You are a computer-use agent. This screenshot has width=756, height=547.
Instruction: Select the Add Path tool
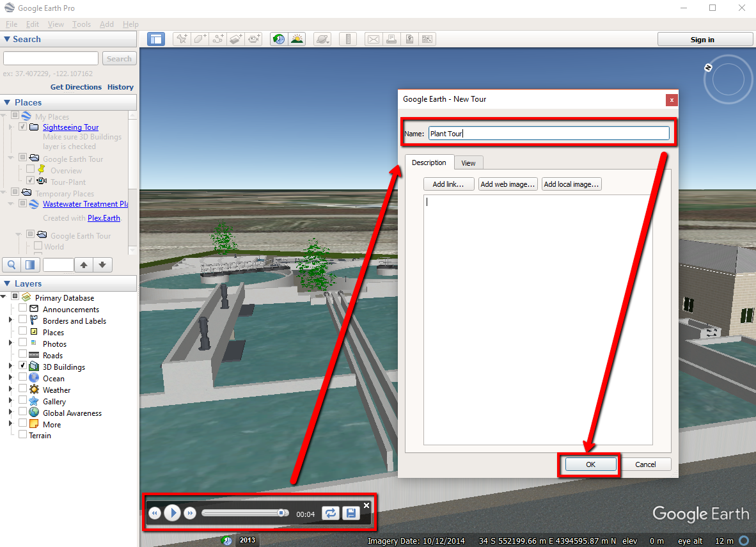(217, 39)
